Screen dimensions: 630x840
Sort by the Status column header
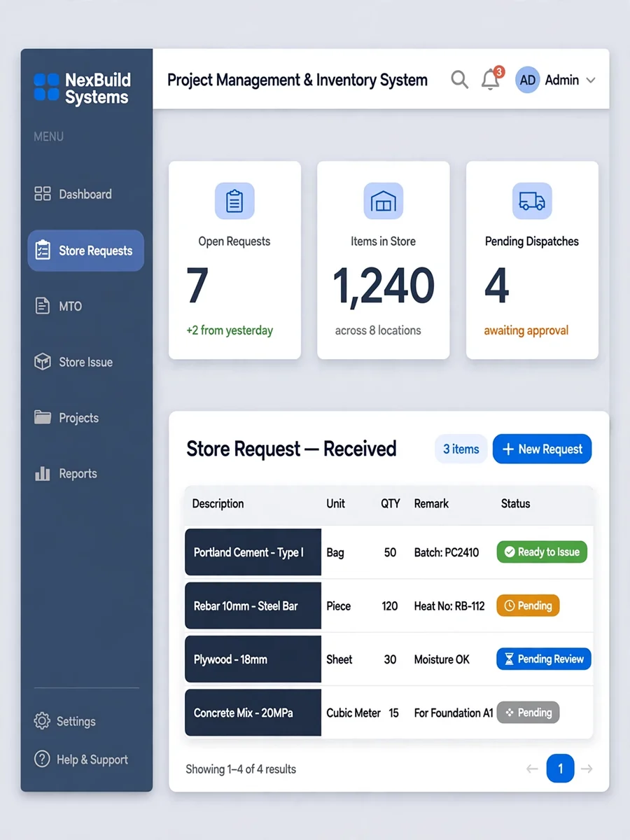tap(515, 503)
